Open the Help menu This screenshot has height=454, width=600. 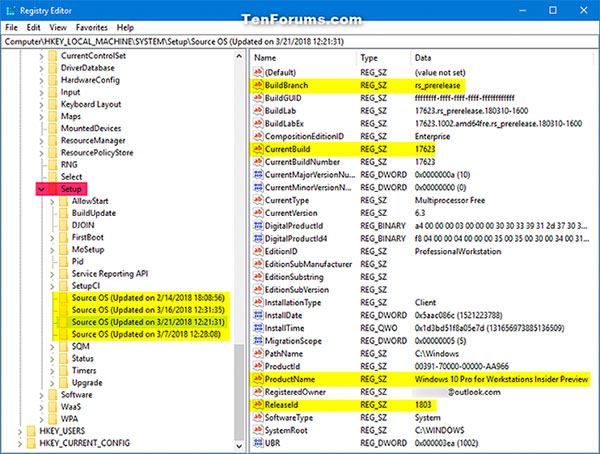[125, 28]
